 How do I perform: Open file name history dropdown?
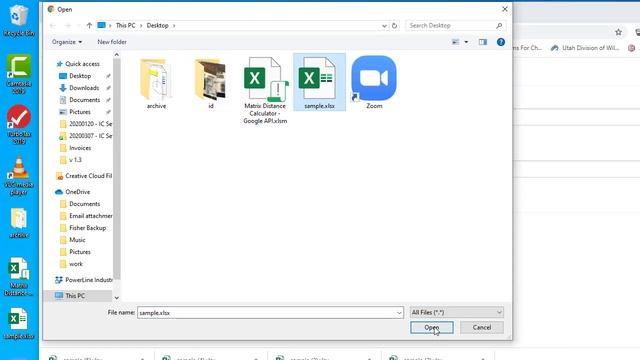[399, 313]
